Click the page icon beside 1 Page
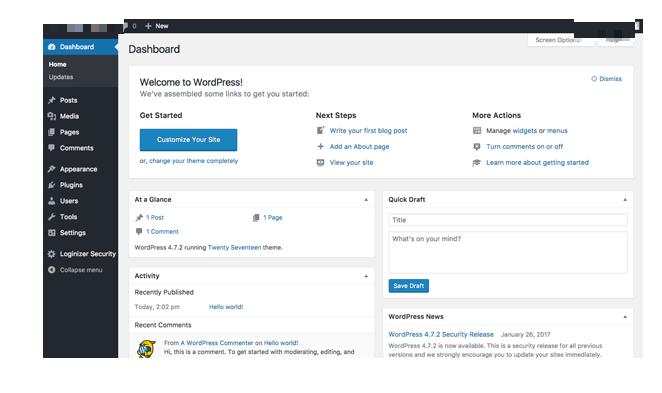 [x=256, y=217]
